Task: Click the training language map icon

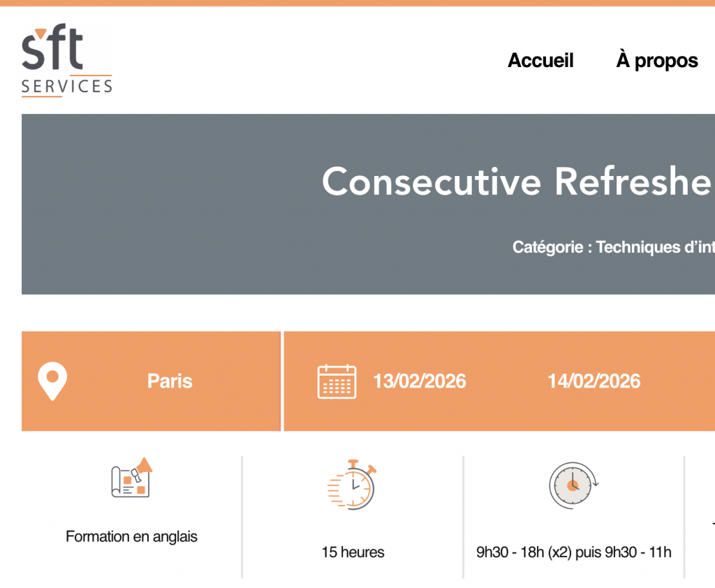Action: pos(132,478)
